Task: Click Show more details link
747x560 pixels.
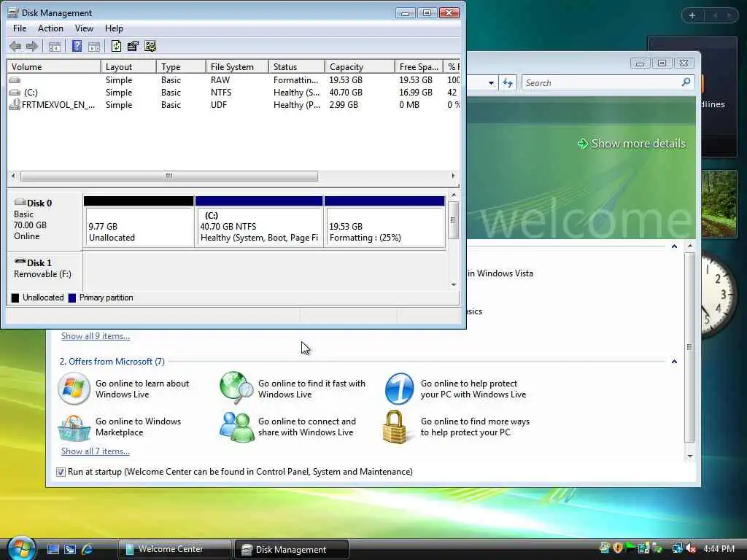Action: click(632, 144)
